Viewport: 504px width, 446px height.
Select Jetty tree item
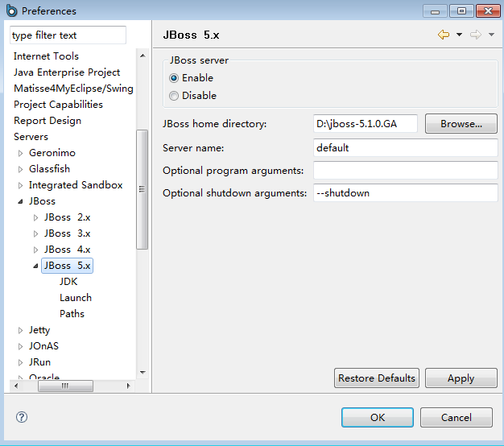(39, 330)
